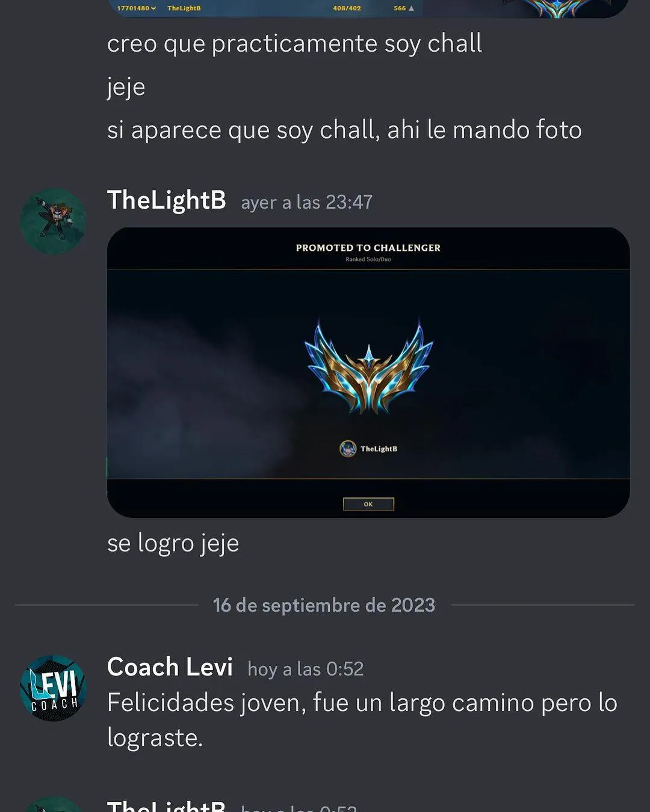Expand the 17701480 dropdown chevron in top image
This screenshot has width=650, height=812.
(153, 8)
